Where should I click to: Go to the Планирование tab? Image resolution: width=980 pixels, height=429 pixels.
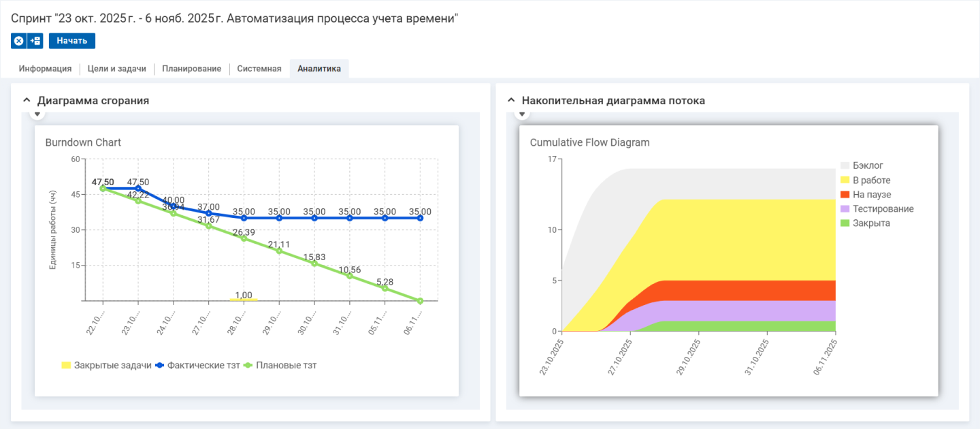(191, 69)
